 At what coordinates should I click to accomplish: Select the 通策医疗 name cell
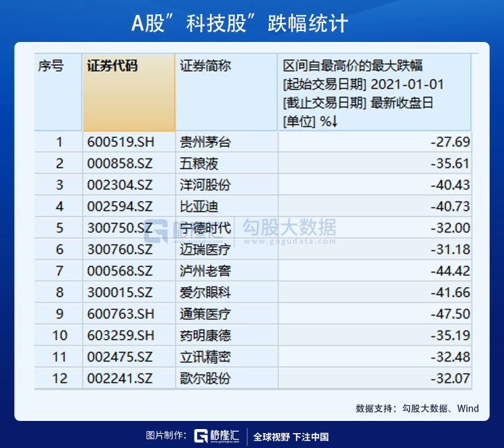click(227, 314)
